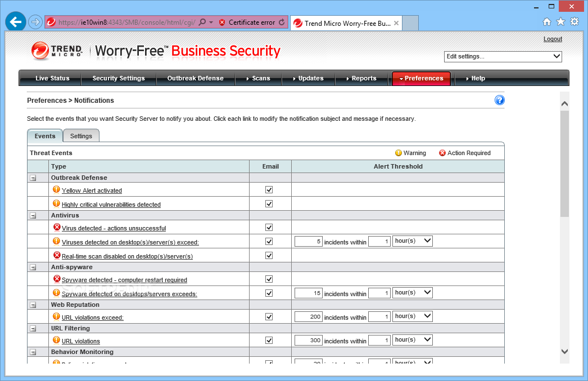
Task: Click Trend Micro logo in page header
Action: pyautogui.click(x=57, y=51)
